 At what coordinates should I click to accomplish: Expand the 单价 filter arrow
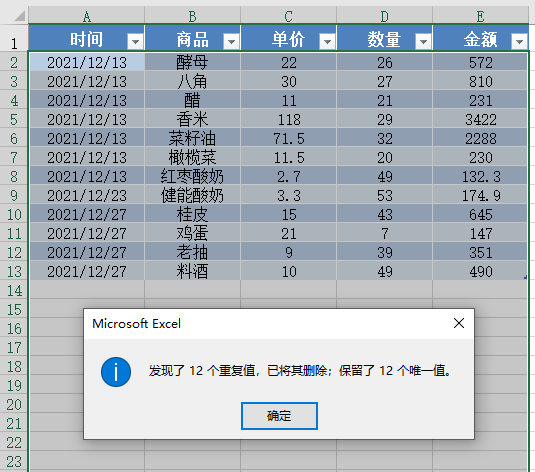[x=327, y=42]
